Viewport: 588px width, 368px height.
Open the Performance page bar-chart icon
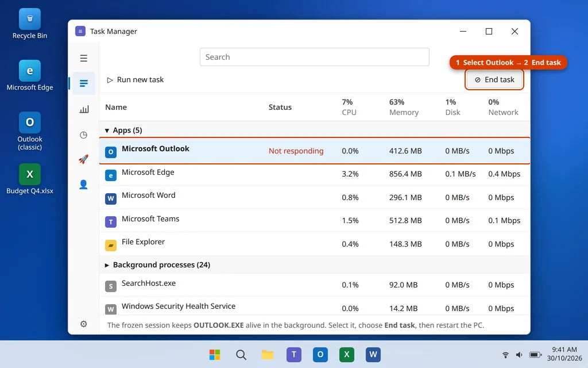point(84,109)
